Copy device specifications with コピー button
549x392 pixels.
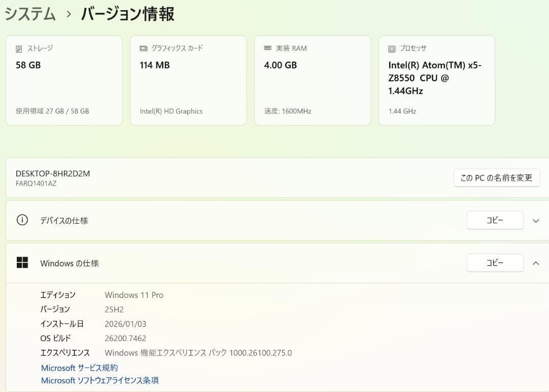495,220
